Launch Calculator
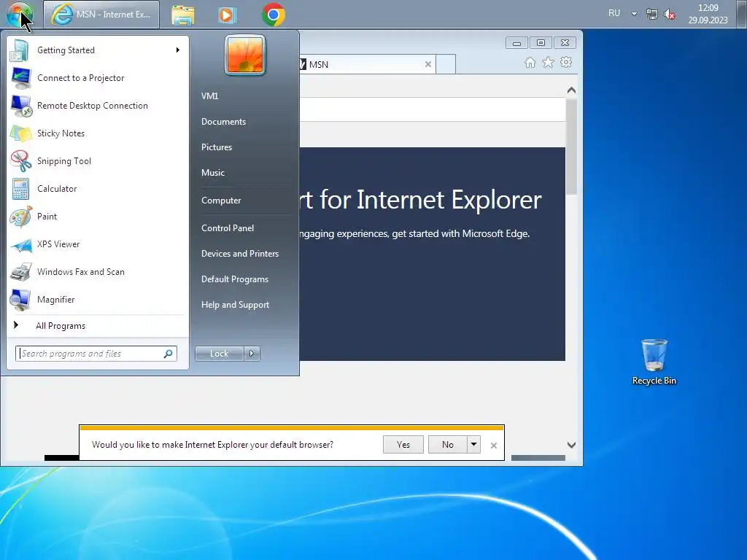This screenshot has height=560, width=747. (98, 189)
